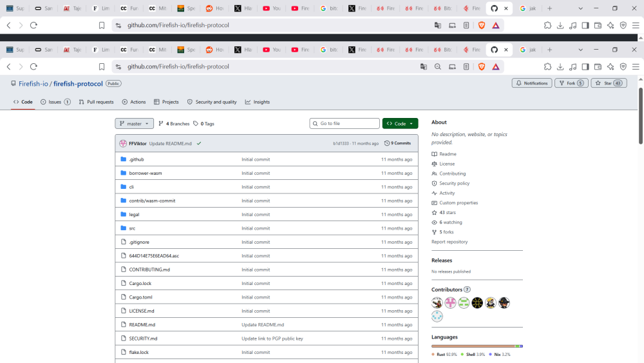Click the Go to file search field

[x=345, y=123]
